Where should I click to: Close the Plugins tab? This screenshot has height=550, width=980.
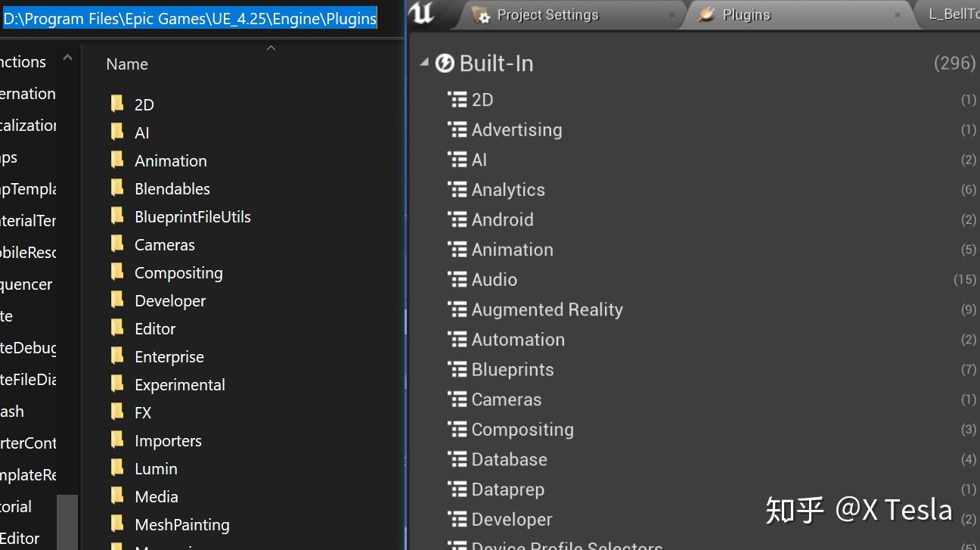click(x=898, y=15)
